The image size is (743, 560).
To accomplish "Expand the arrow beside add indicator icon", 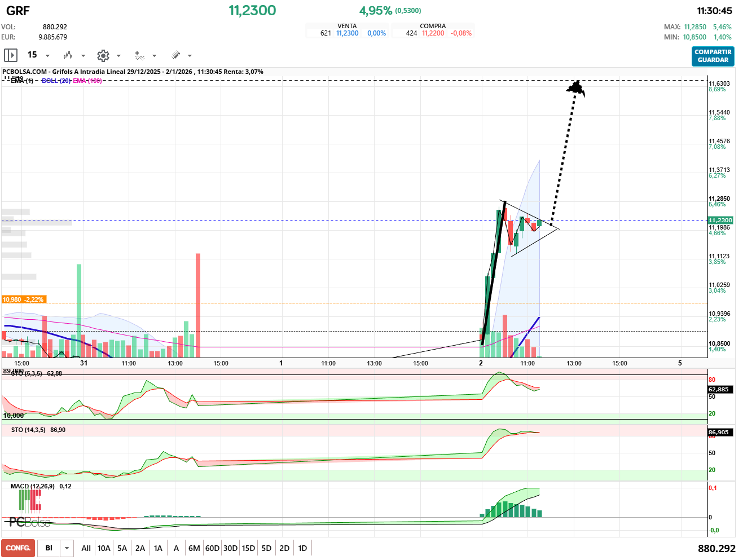I will 154,56.
